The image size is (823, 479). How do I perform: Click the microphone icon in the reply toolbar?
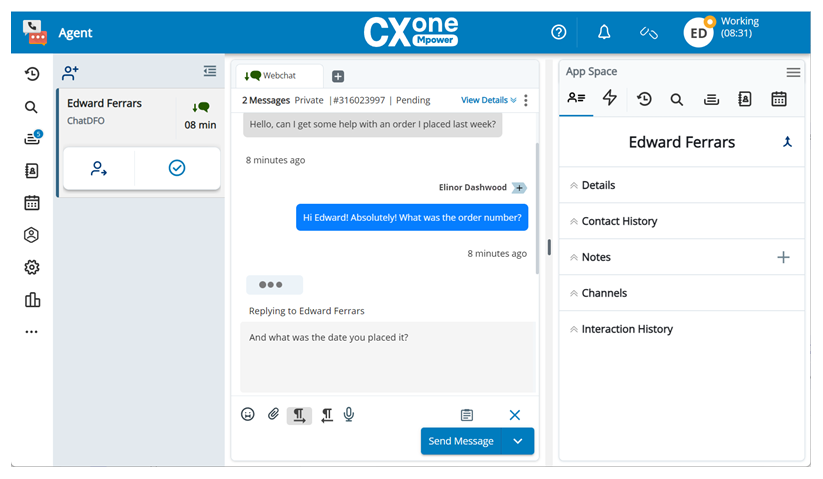pos(349,415)
